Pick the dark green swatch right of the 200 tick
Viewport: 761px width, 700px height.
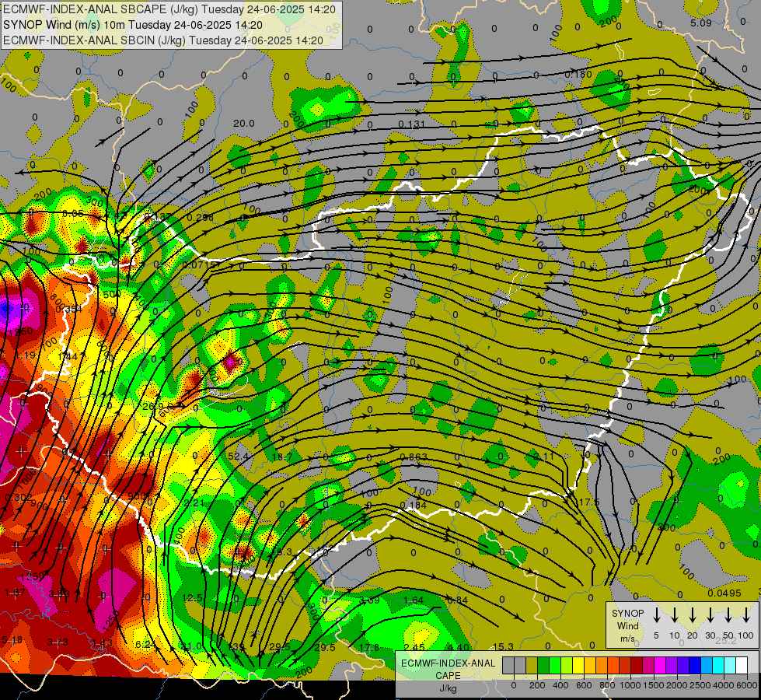point(543,666)
